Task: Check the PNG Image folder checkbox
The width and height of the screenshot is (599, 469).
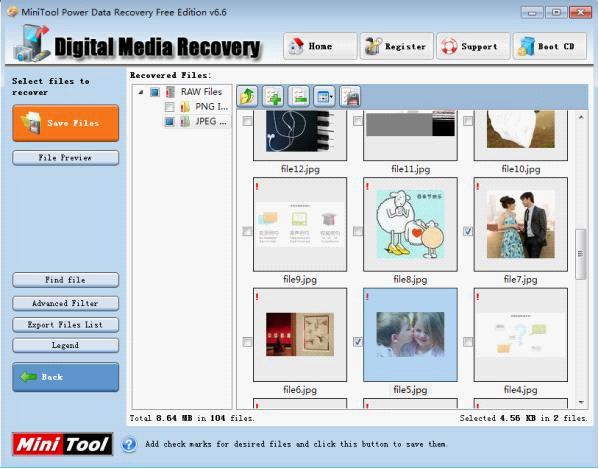Action: [x=169, y=107]
